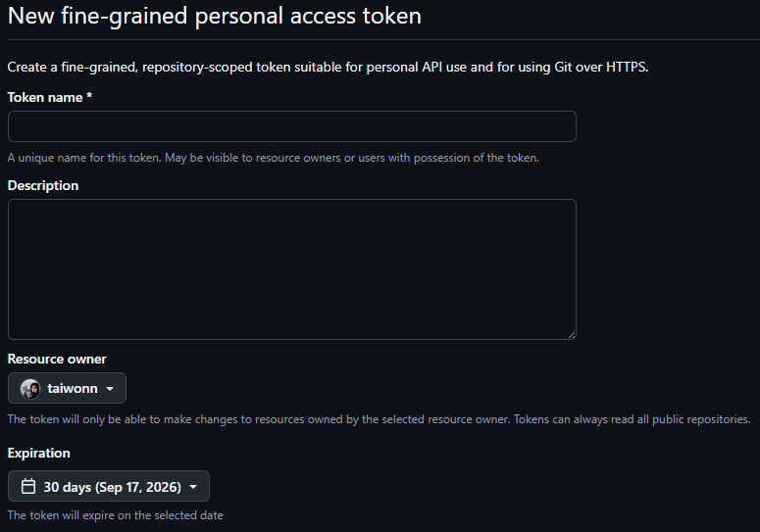Click the taiwonn avatar image
This screenshot has width=760, height=532.
[30, 389]
